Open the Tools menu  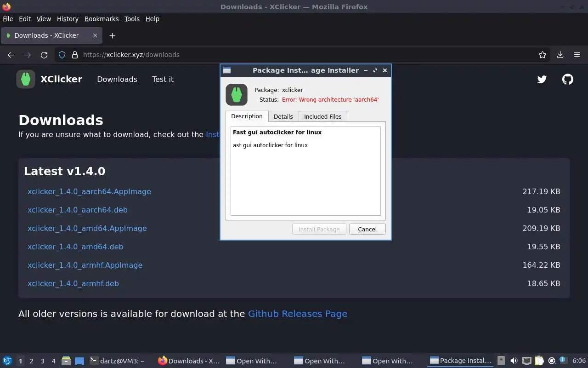(132, 19)
